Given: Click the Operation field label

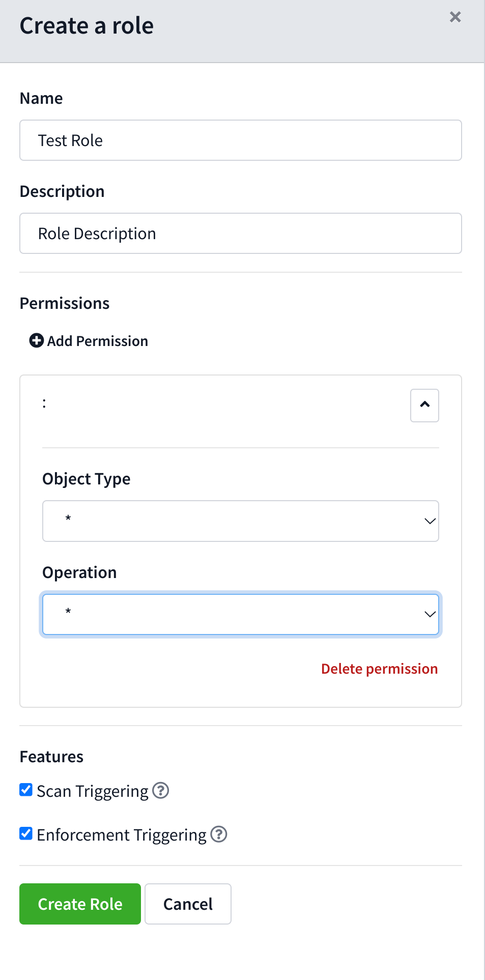Looking at the screenshot, I should pyautogui.click(x=80, y=572).
